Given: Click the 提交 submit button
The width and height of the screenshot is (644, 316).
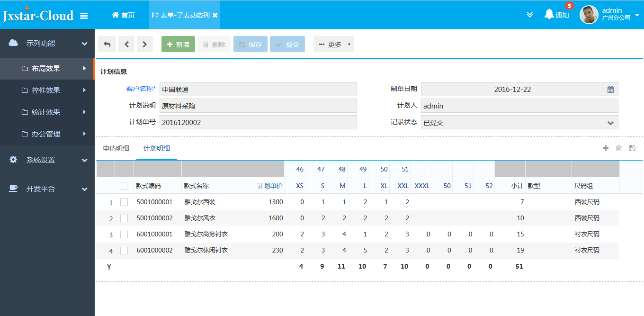Looking at the screenshot, I should 287,44.
